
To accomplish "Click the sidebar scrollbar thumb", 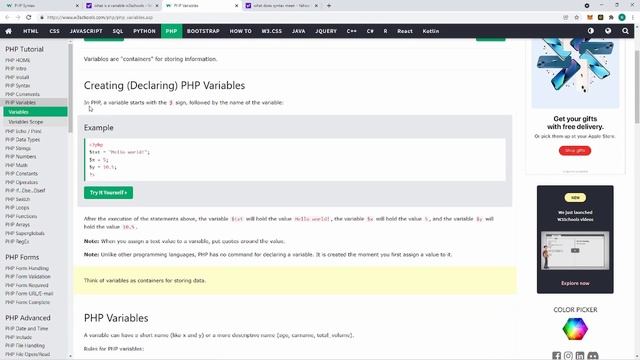I will click(x=70, y=88).
